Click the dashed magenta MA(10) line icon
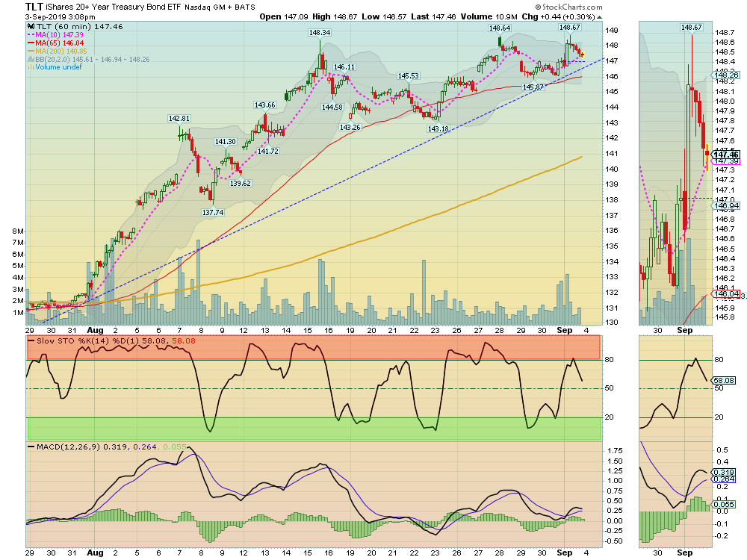Screen dimensions: 747x560 31,34
